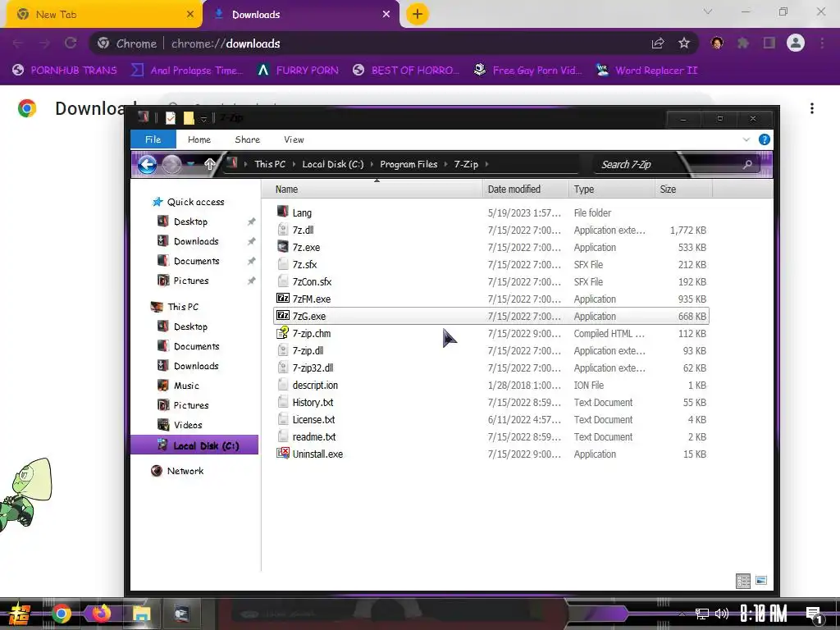Click Chrome share page icon
This screenshot has width=840, height=630.
click(658, 43)
